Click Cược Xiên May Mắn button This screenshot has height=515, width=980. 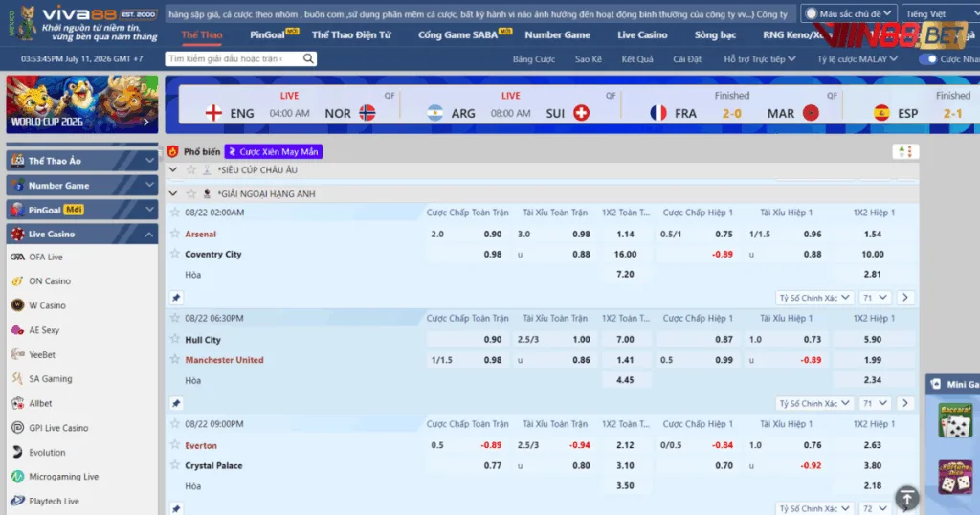(274, 151)
